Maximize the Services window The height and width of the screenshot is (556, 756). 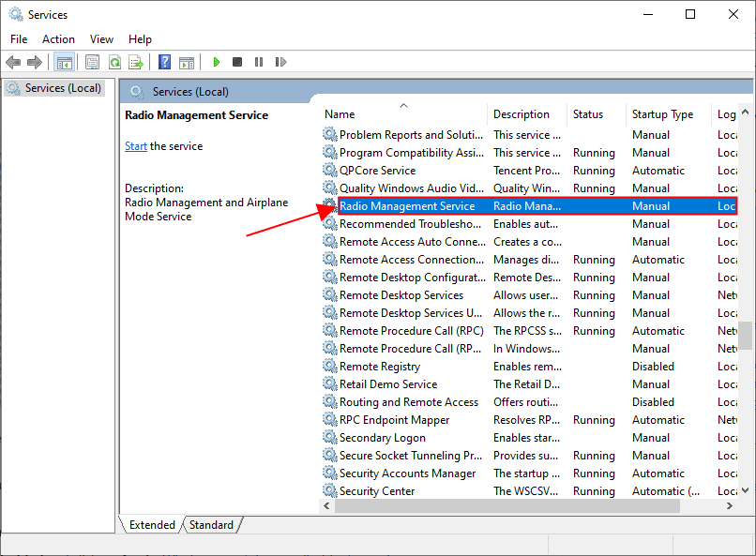690,14
